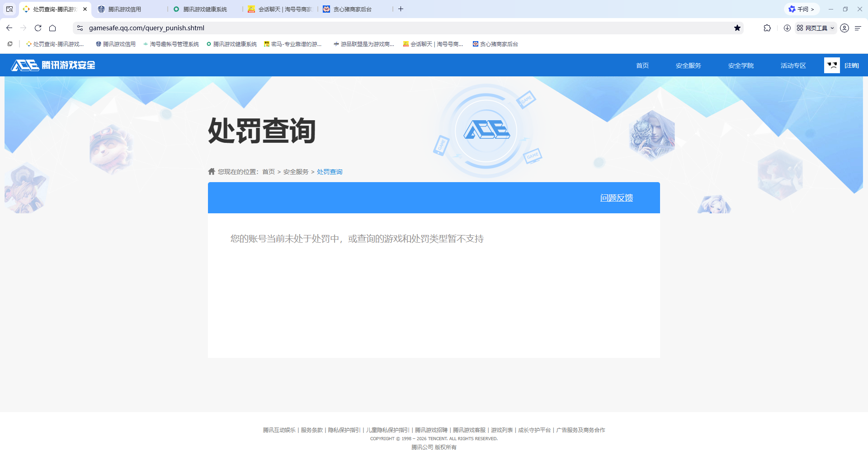868x470 pixels.
Task: Reload the current page
Action: [38, 28]
